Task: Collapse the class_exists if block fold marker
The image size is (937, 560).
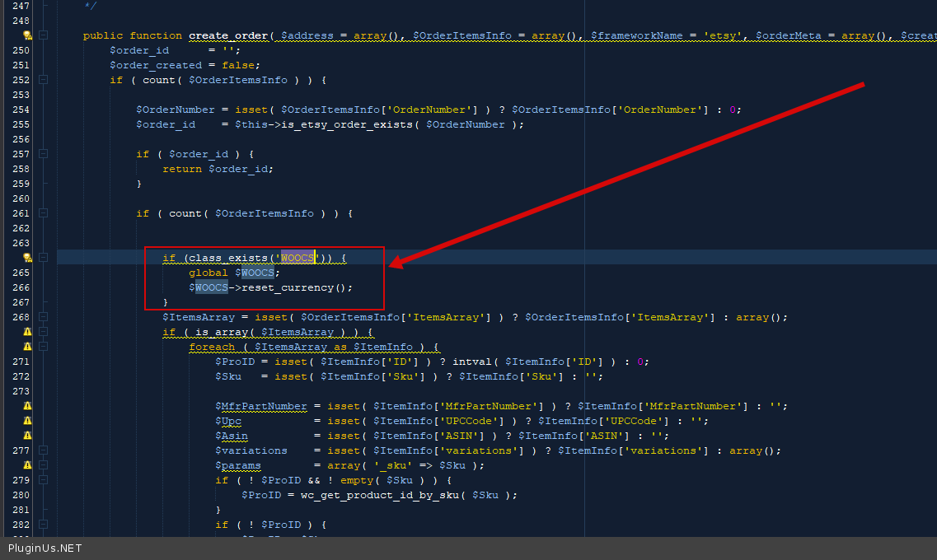Action: [x=43, y=258]
